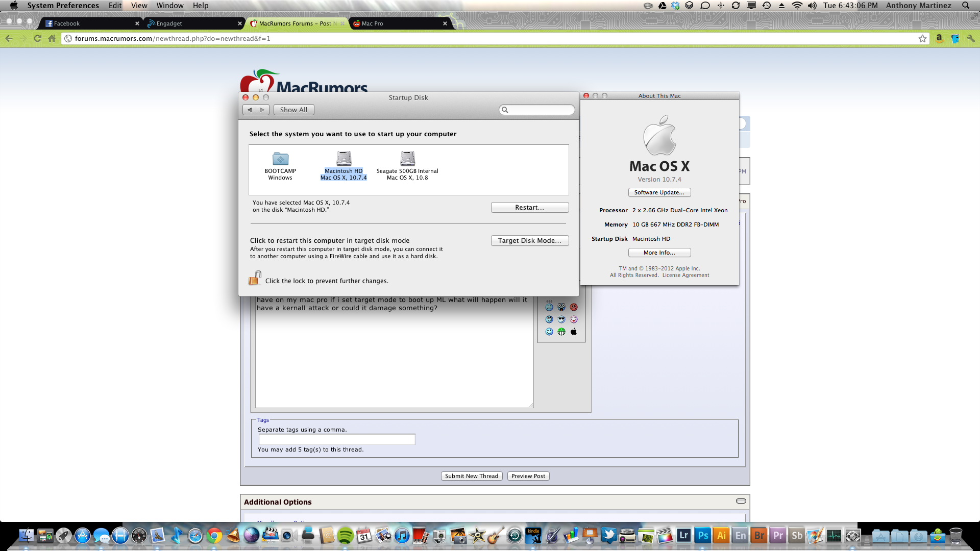Switch to the Engadget browser tab
This screenshot has height=551, width=980.
[x=194, y=23]
